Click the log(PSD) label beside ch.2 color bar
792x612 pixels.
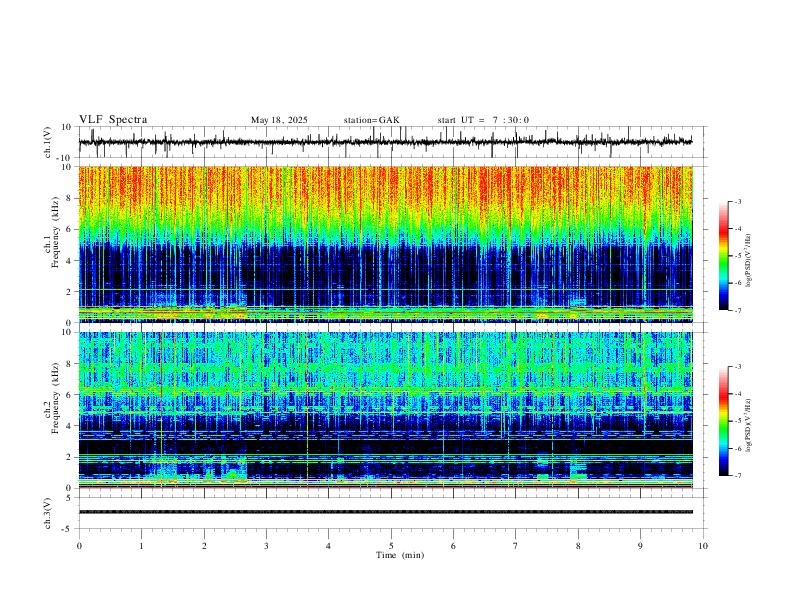click(x=749, y=426)
